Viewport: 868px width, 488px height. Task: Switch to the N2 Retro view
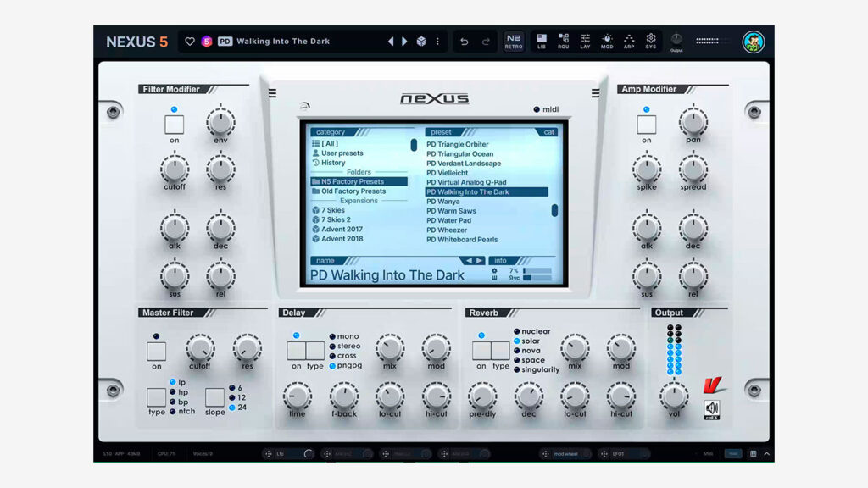pos(514,41)
